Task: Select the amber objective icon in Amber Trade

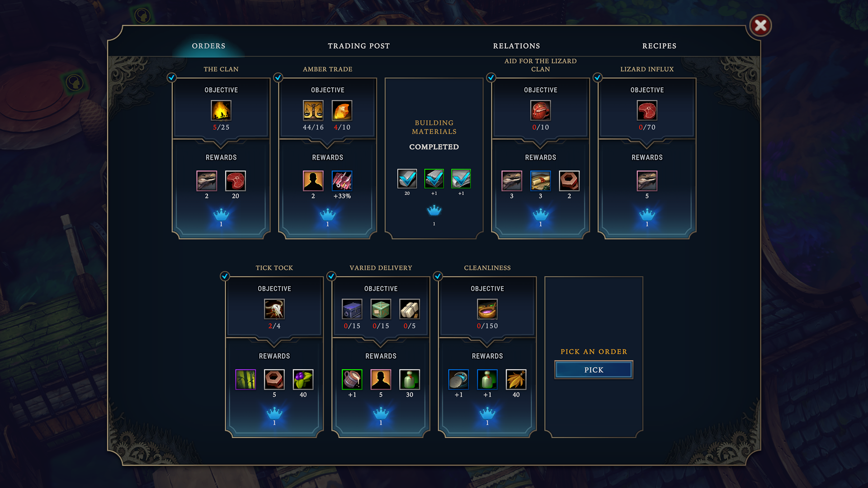Action: [342, 111]
